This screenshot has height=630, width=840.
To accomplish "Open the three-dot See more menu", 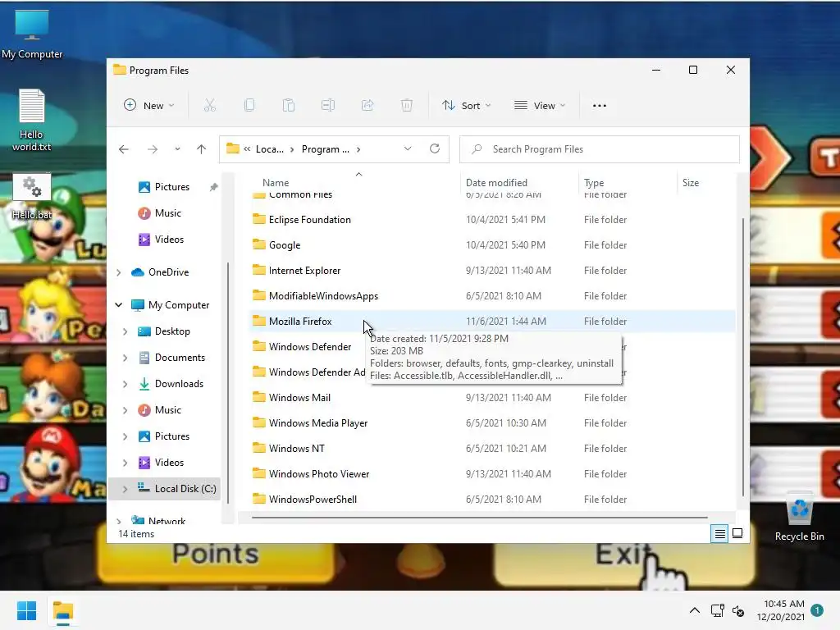I will click(x=600, y=106).
